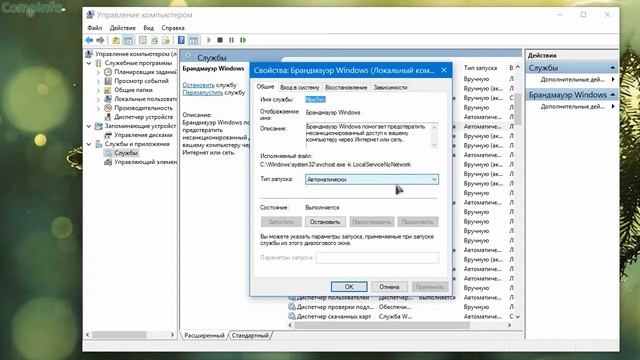Click the Start service play icon
Viewport: 640px width, 360px height.
pyautogui.click(x=209, y=40)
